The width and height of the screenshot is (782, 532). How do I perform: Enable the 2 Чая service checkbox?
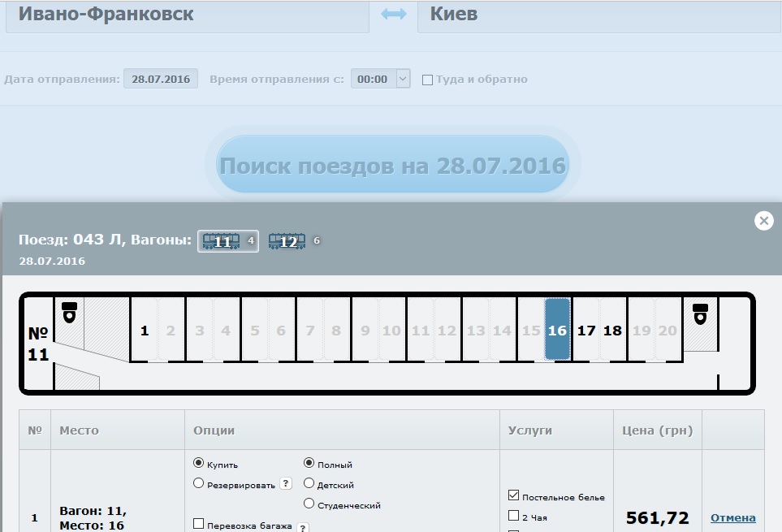click(513, 515)
